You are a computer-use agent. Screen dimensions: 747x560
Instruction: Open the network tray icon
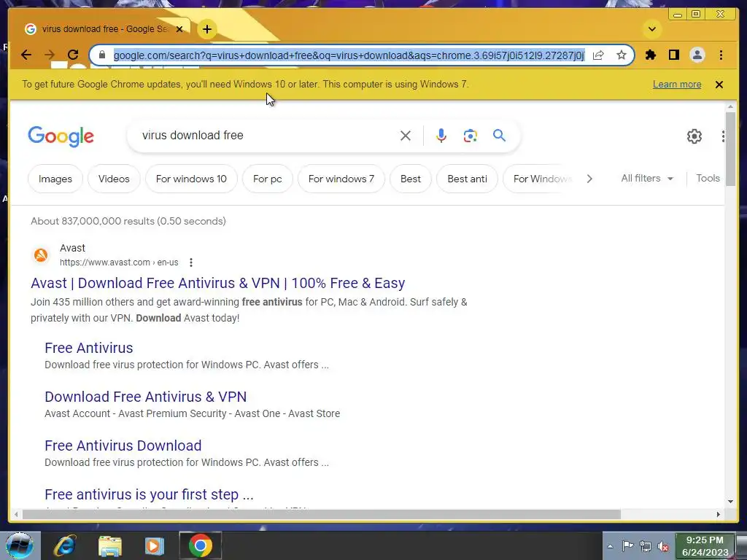[x=646, y=545]
